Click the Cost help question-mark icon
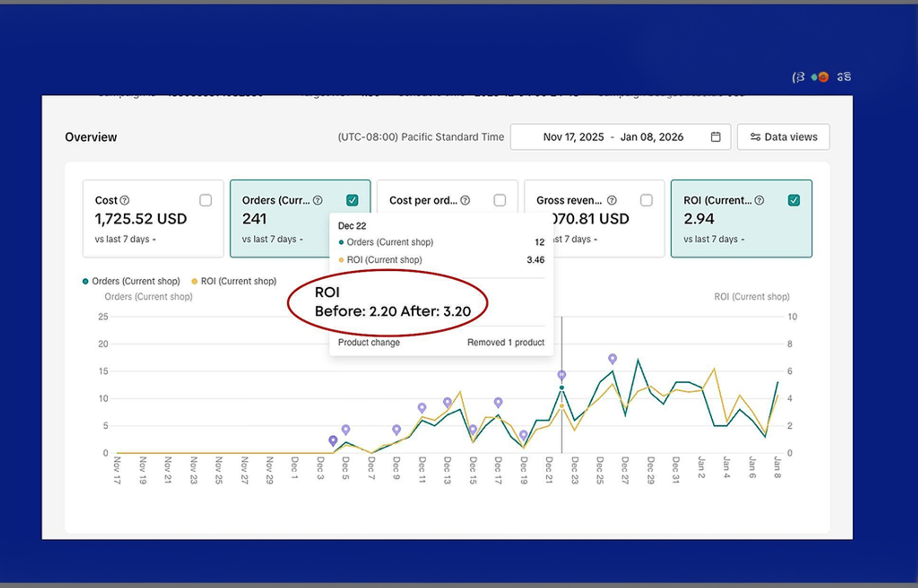Image resolution: width=918 pixels, height=588 pixels. pos(124,200)
